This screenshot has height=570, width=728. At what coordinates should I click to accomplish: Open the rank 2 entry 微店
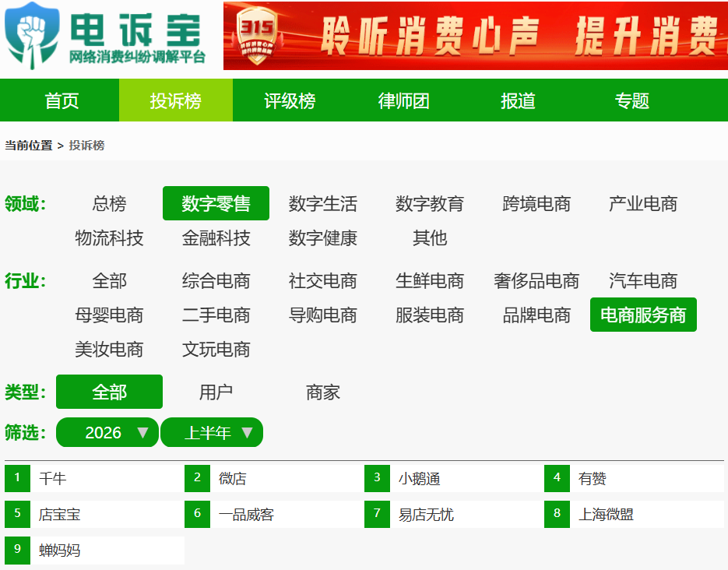point(274,478)
